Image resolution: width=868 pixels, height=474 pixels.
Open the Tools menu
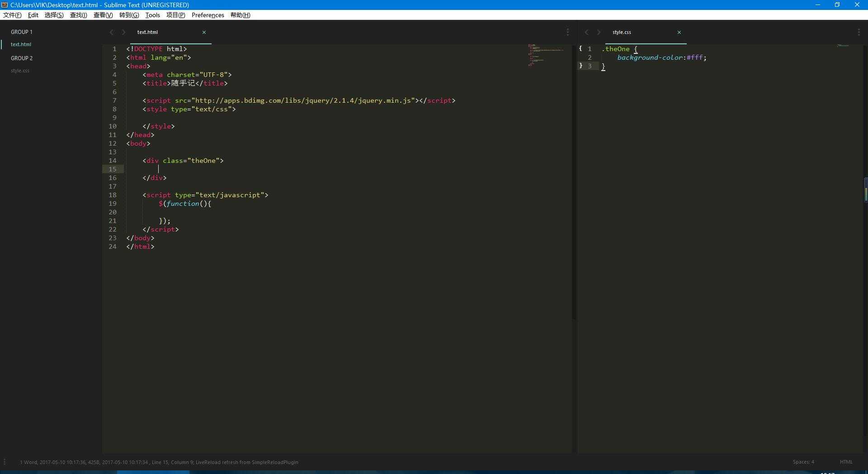click(x=153, y=15)
